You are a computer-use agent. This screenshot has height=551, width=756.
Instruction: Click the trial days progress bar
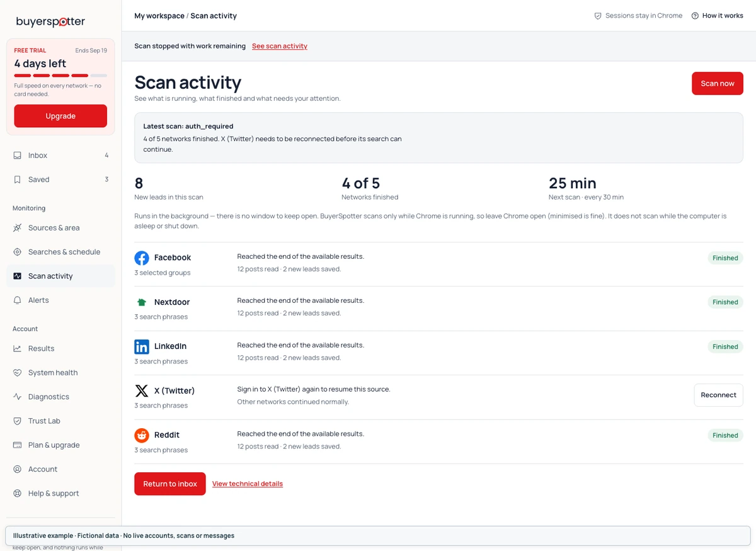tap(60, 76)
